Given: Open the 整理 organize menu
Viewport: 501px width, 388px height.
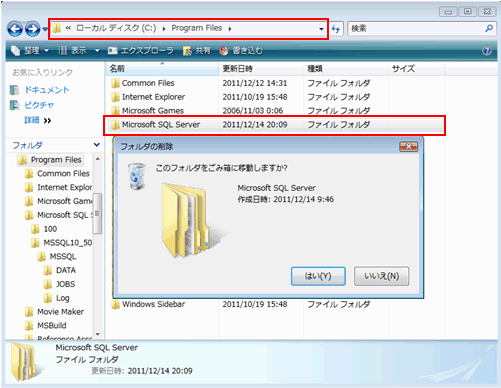Looking at the screenshot, I should (x=30, y=51).
